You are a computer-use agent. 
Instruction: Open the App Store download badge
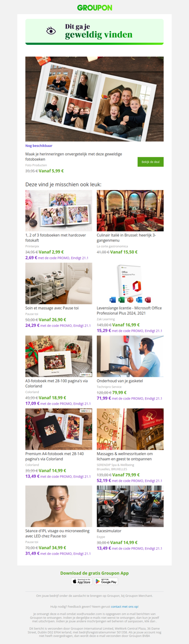(82, 581)
